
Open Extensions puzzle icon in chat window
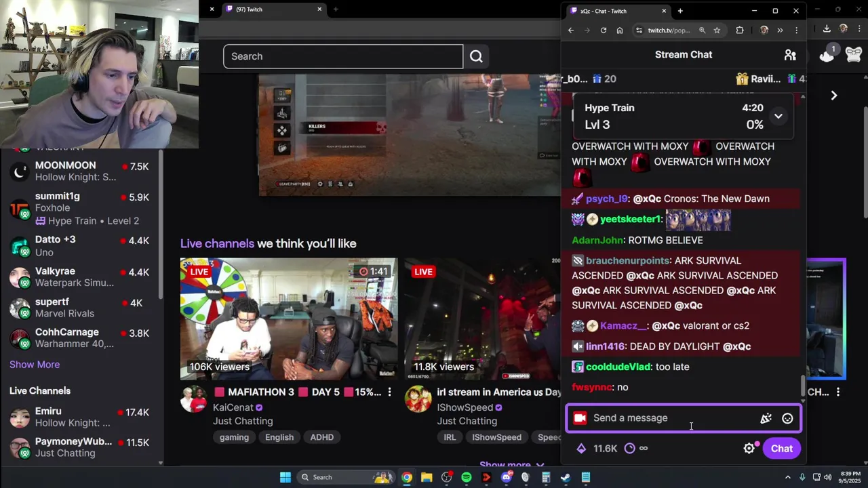[740, 30]
